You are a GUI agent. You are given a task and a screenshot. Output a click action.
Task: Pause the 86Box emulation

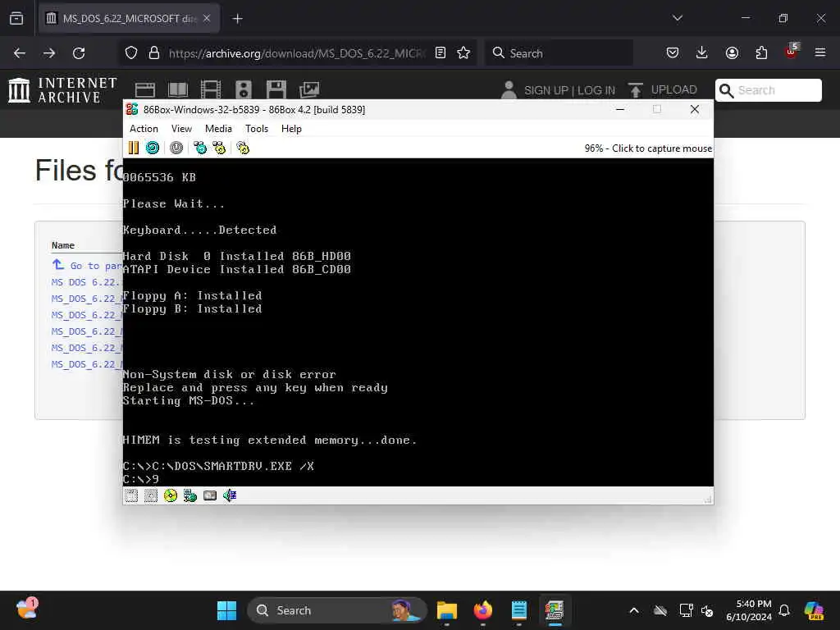(x=134, y=148)
